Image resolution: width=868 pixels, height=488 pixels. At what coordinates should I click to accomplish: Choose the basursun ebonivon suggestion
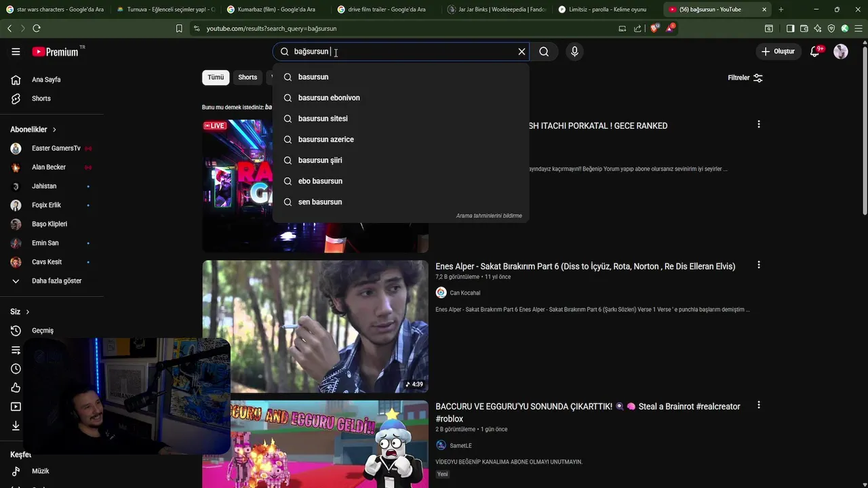pos(401,98)
